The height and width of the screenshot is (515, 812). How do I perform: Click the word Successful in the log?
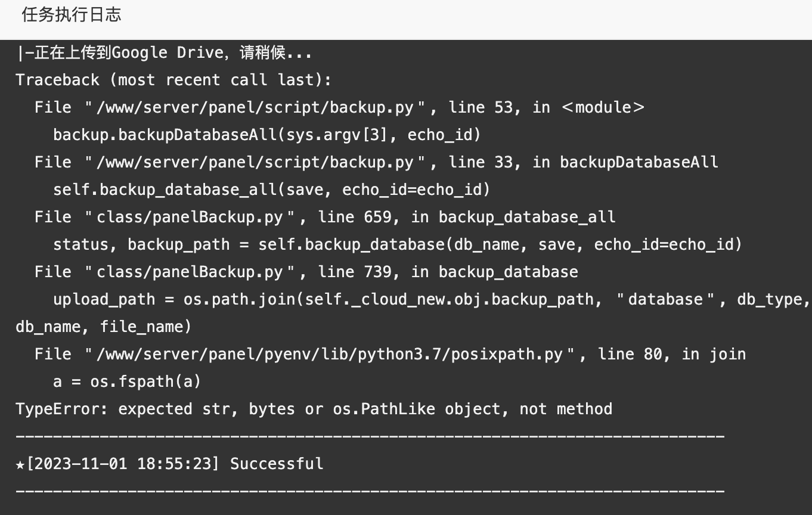tap(277, 464)
